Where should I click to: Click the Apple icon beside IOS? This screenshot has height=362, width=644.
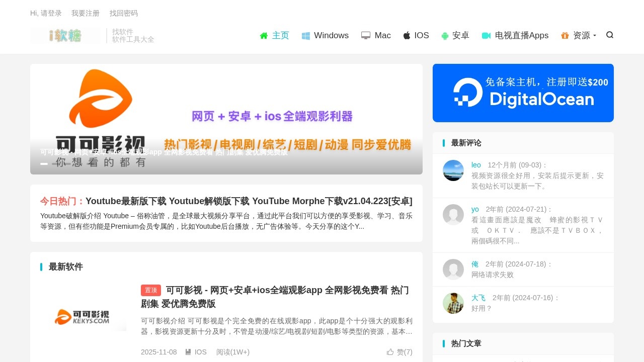click(x=407, y=35)
